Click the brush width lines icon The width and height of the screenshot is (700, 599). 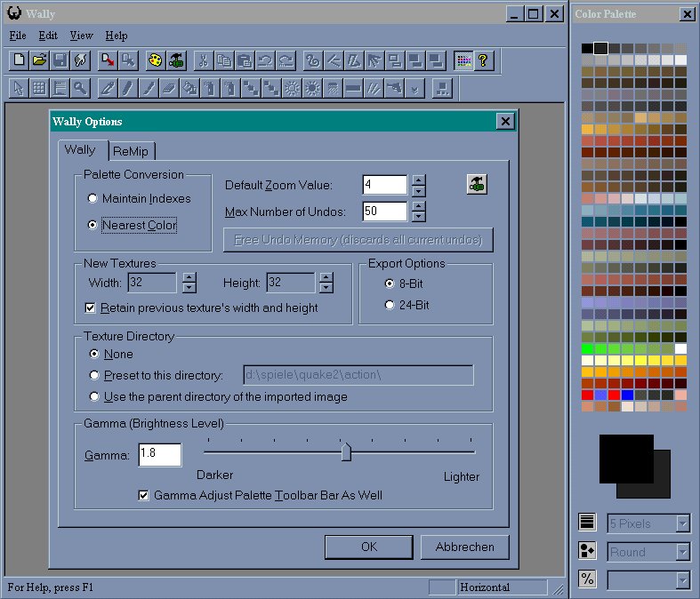tap(587, 523)
